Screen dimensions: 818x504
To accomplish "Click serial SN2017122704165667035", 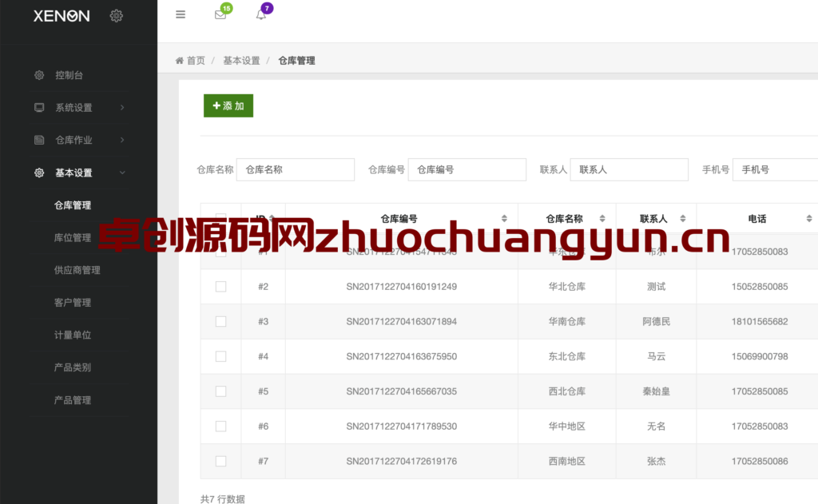I will pos(402,391).
